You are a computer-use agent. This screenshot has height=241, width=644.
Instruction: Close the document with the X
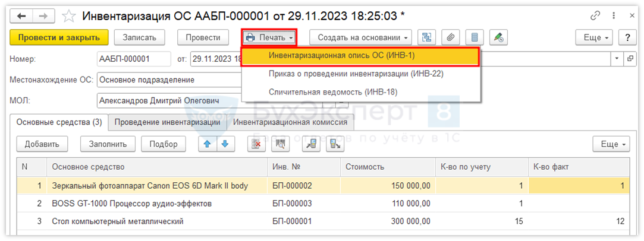[632, 15]
